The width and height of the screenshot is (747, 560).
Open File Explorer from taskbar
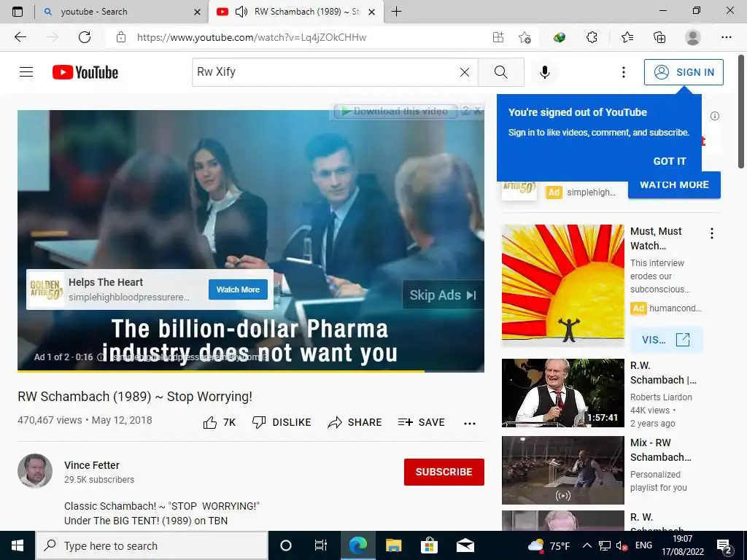coord(393,545)
